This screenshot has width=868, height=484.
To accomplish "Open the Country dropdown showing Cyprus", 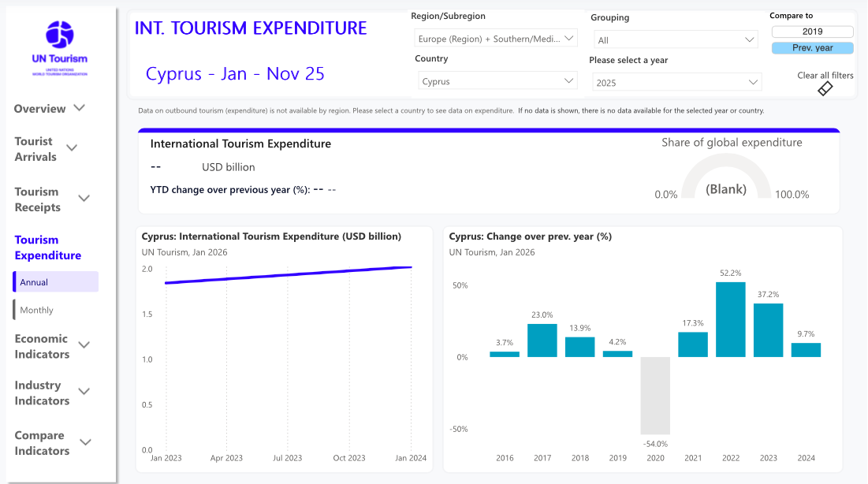I will [x=497, y=81].
